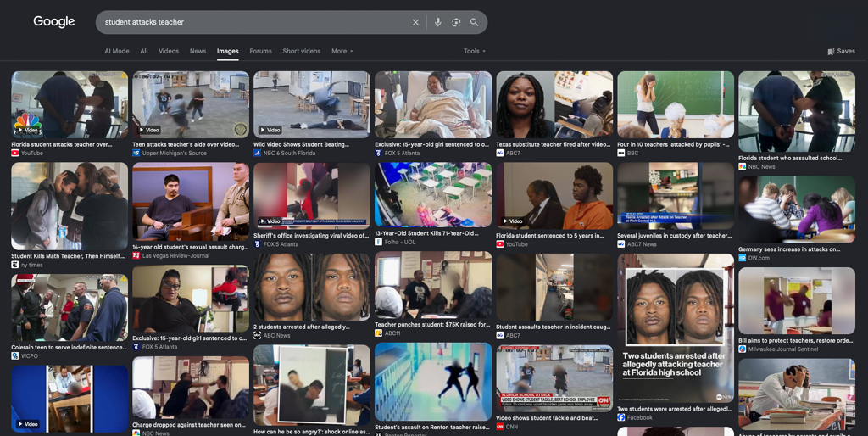Switch to Videos tab
The height and width of the screenshot is (436, 868).
[169, 51]
